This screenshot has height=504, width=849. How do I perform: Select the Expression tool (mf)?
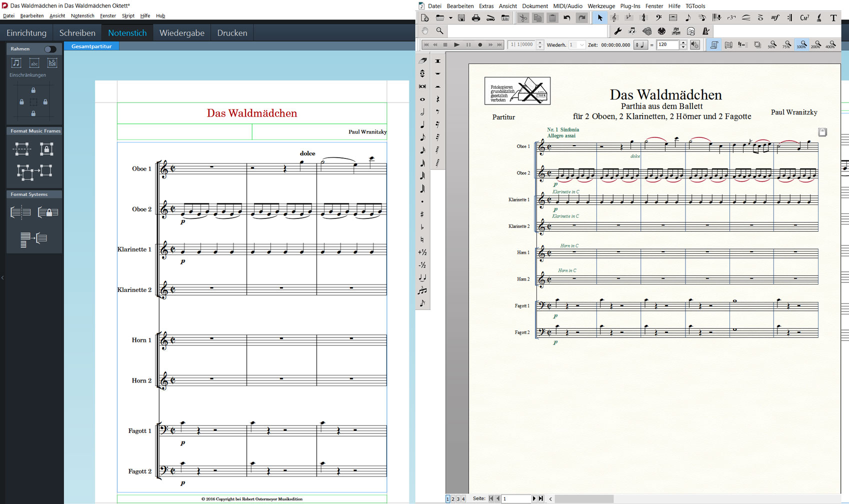(x=775, y=18)
